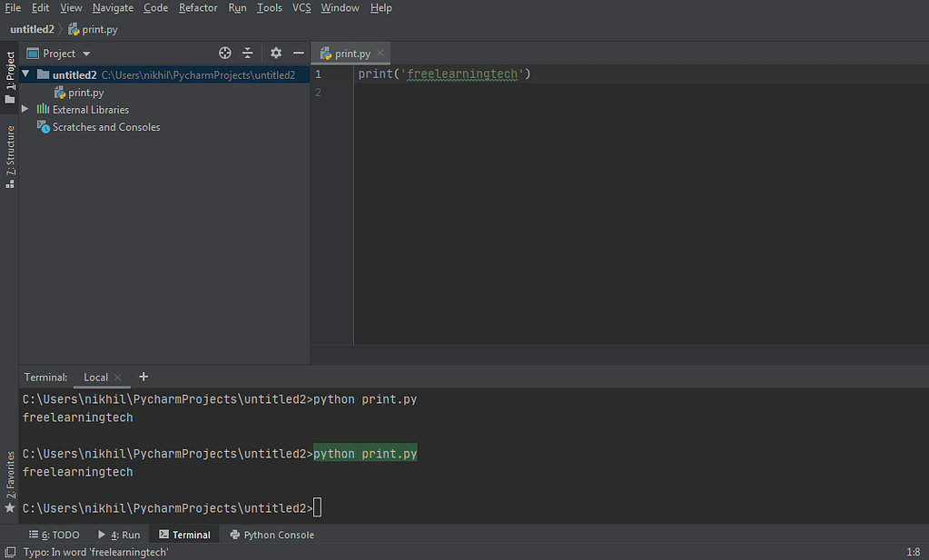Click line number 1 in the gutter
This screenshot has height=560, width=929.
click(318, 74)
